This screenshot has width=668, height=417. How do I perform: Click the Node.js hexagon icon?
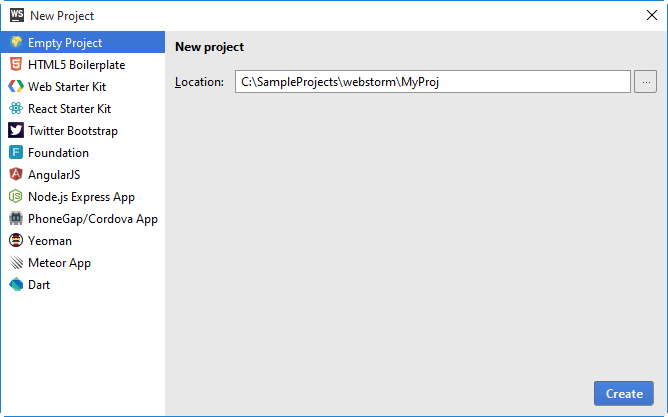pos(16,196)
